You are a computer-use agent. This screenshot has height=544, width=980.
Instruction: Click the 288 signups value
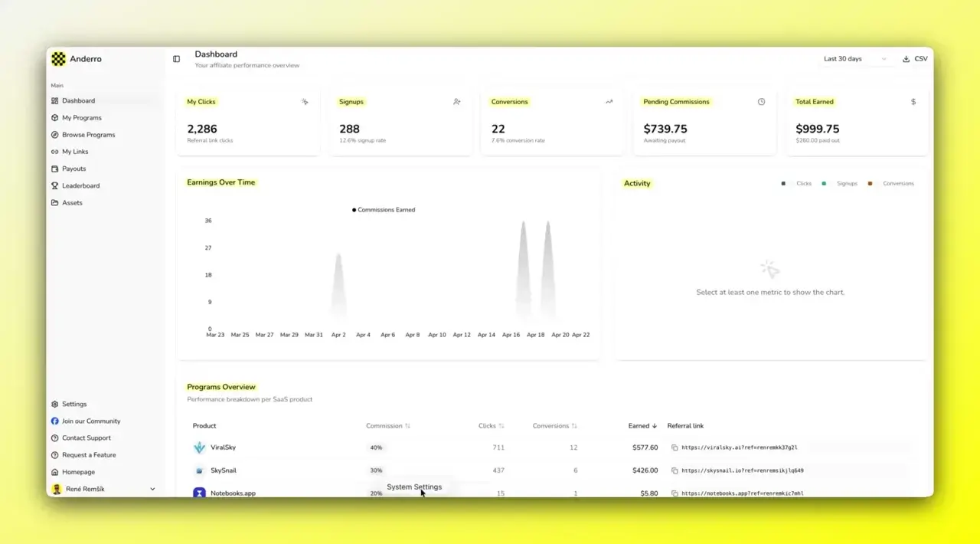[x=349, y=129]
